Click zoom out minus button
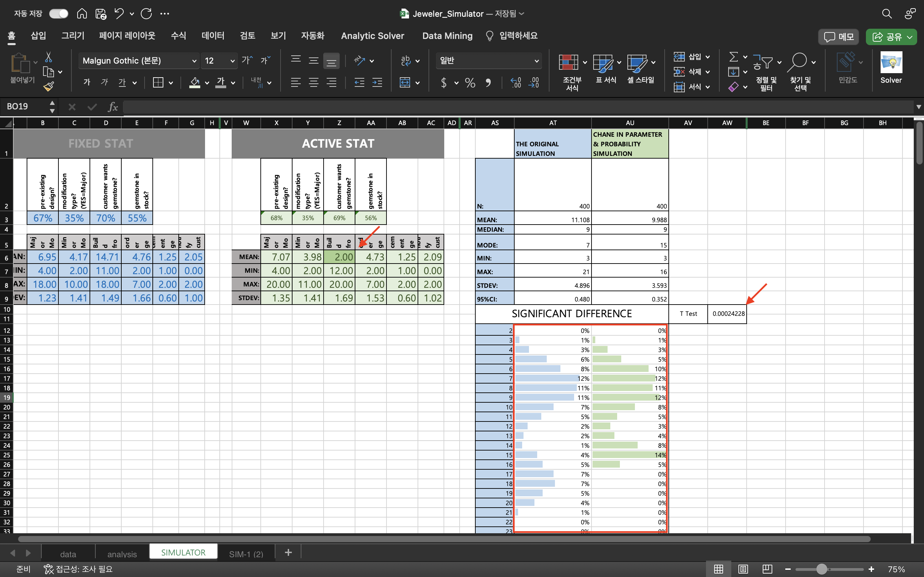The width and height of the screenshot is (924, 577). (788, 569)
